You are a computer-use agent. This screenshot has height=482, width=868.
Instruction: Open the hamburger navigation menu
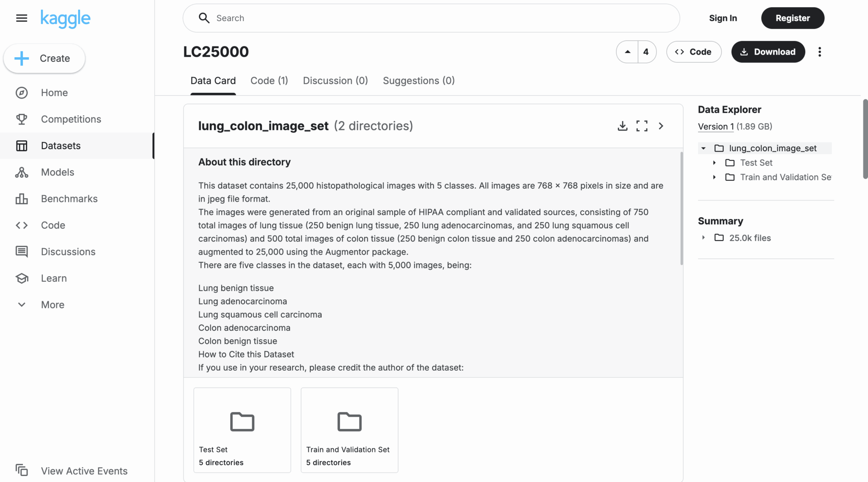[22, 18]
